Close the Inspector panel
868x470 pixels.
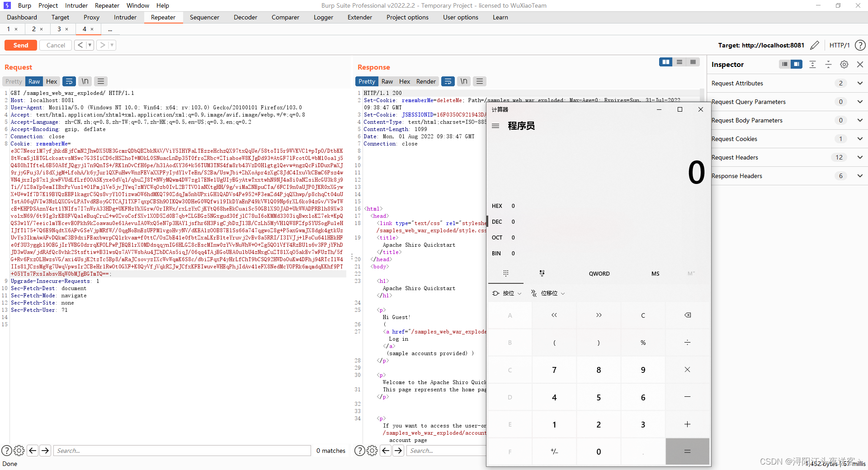860,64
